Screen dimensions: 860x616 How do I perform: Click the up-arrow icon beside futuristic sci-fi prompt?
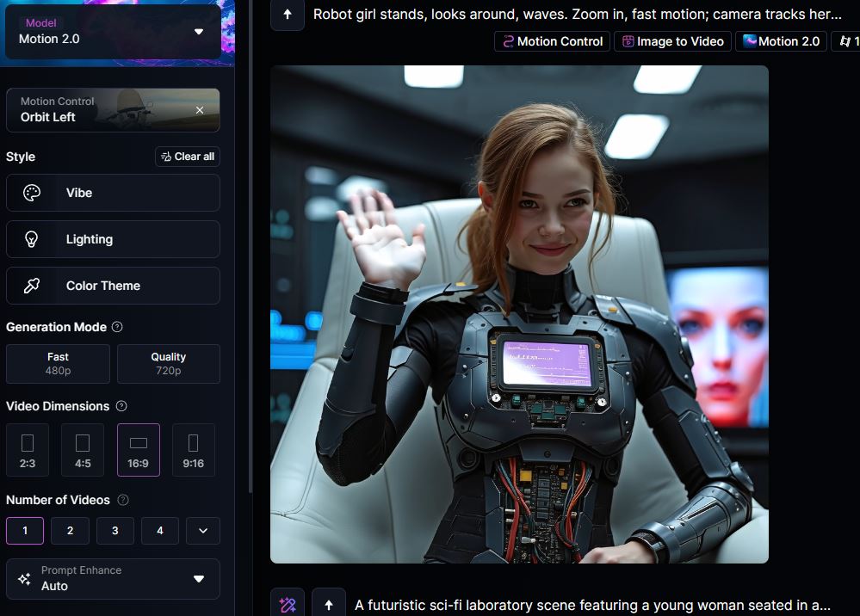click(328, 605)
